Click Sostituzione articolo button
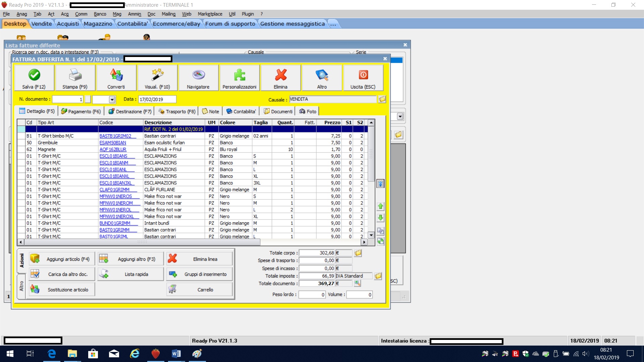Image resolution: width=644 pixels, height=362 pixels. click(62, 290)
